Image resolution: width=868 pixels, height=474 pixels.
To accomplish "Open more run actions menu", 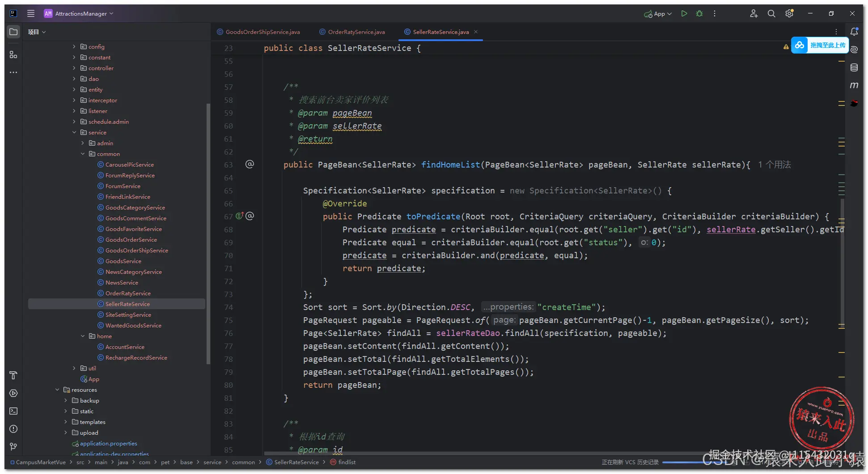I will point(715,13).
